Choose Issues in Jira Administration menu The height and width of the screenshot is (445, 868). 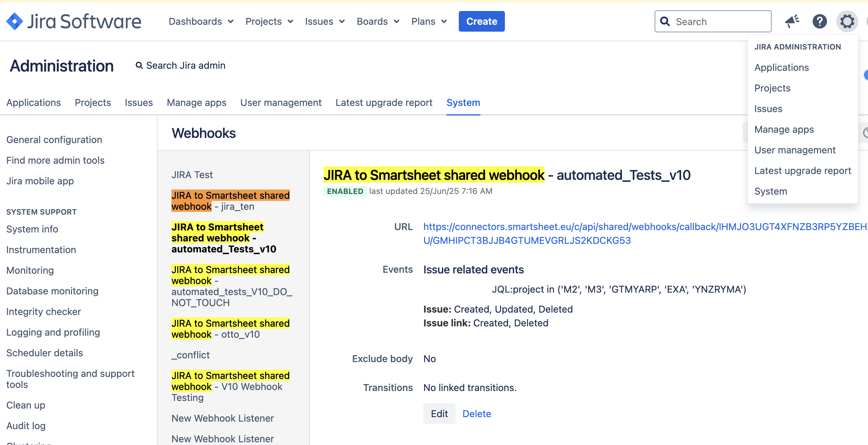click(x=768, y=109)
